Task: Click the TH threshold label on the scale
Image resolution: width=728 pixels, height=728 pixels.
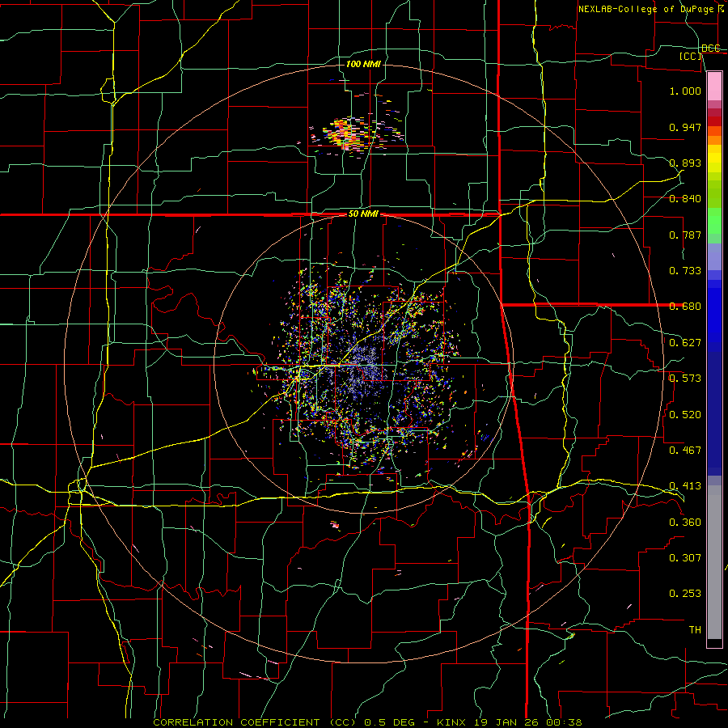Action: click(x=695, y=629)
